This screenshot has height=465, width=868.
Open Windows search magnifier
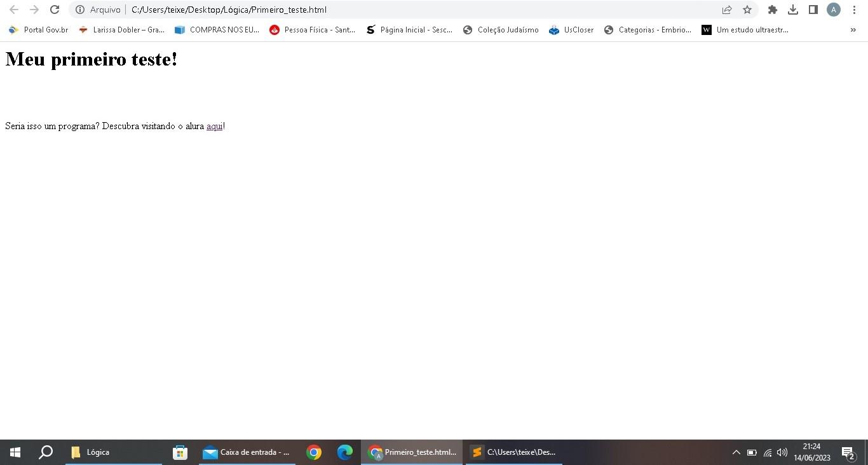coord(46,452)
